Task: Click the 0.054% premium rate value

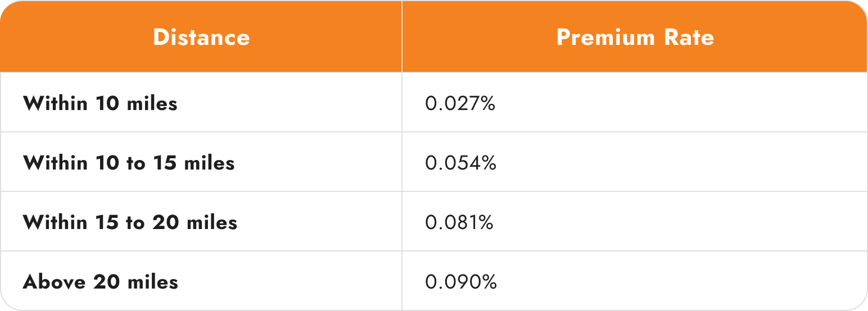Action: coord(460,163)
